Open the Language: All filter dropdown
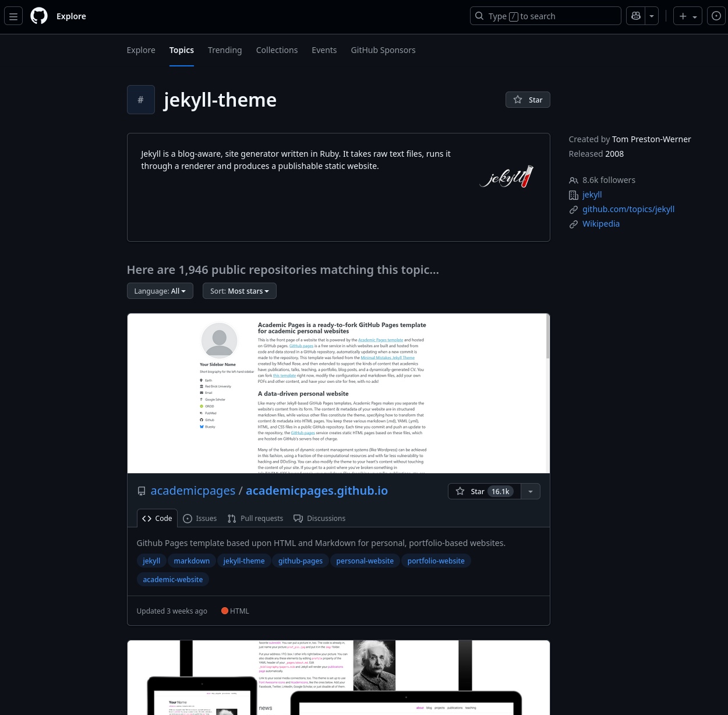 coord(160,291)
